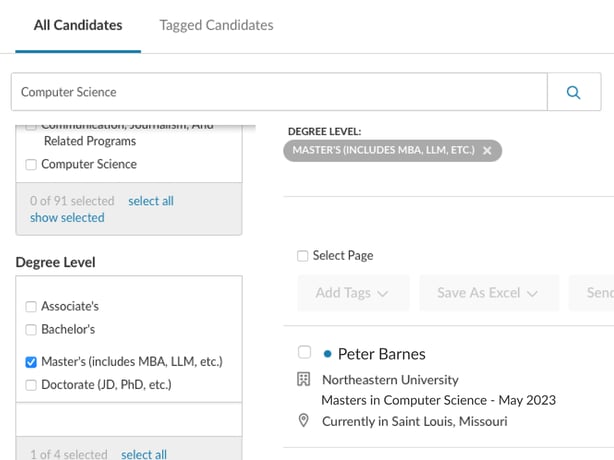
Task: Tick the Bachelor's degree checkbox
Action: pyautogui.click(x=31, y=330)
